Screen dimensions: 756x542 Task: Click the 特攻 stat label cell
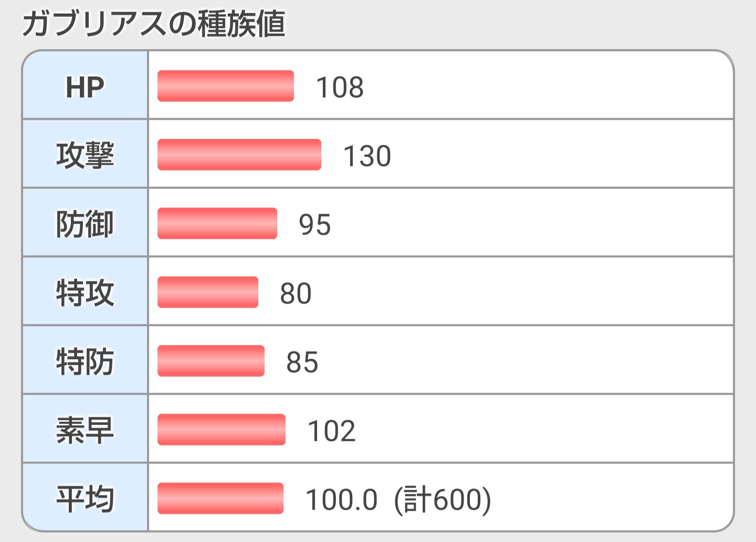(x=85, y=291)
